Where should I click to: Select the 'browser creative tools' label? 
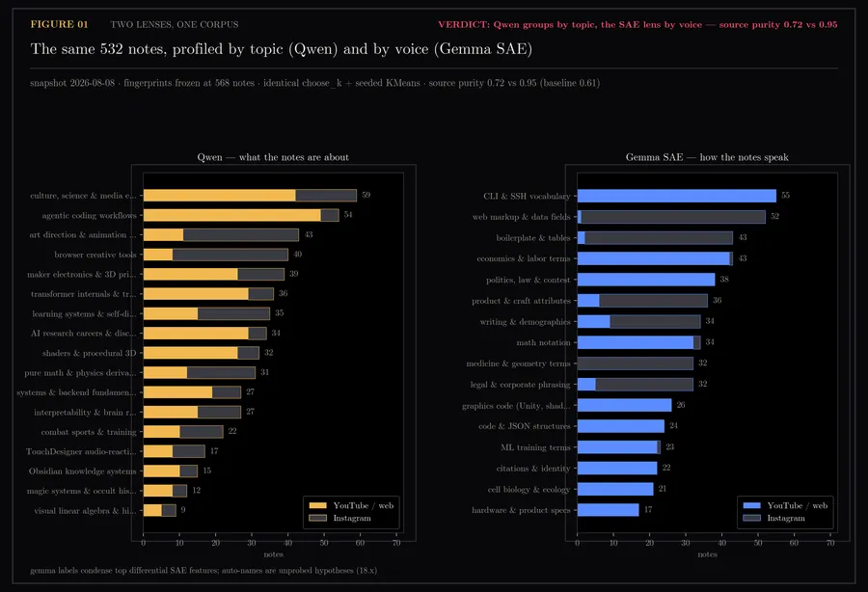coord(95,255)
